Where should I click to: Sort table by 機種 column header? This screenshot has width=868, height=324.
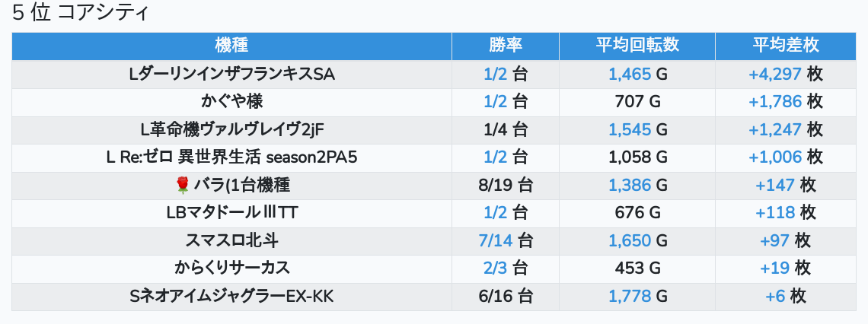(x=231, y=46)
